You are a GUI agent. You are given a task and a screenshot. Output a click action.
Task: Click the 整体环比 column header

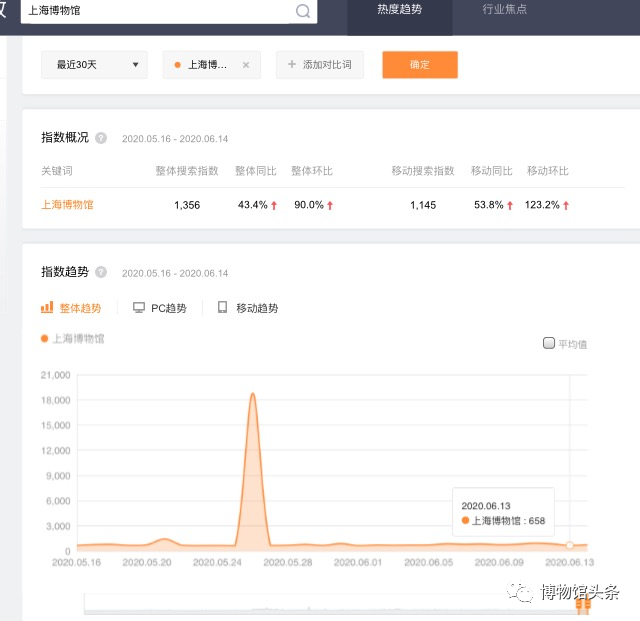click(312, 171)
